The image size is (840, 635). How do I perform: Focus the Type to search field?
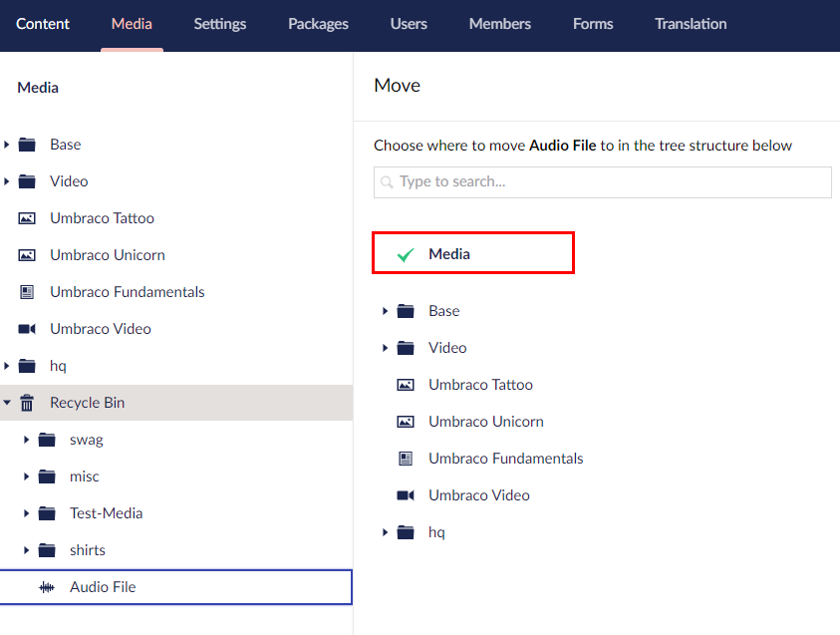pyautogui.click(x=610, y=181)
